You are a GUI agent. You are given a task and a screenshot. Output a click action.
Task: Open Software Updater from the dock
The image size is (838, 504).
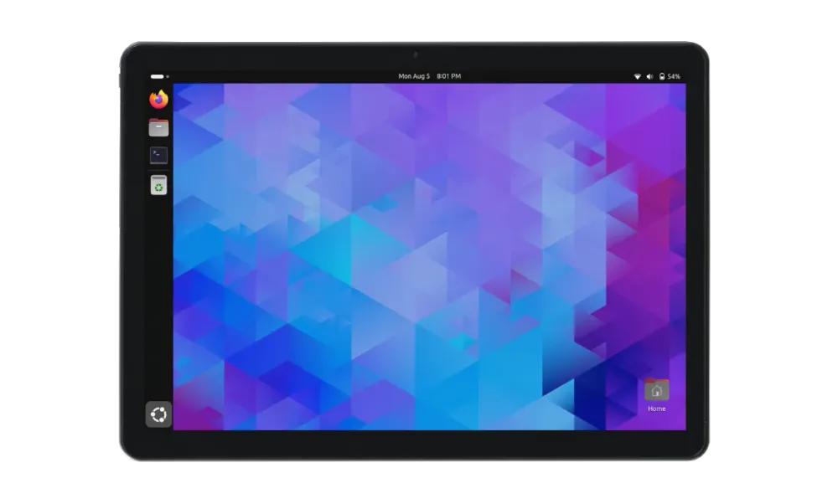pos(158,184)
